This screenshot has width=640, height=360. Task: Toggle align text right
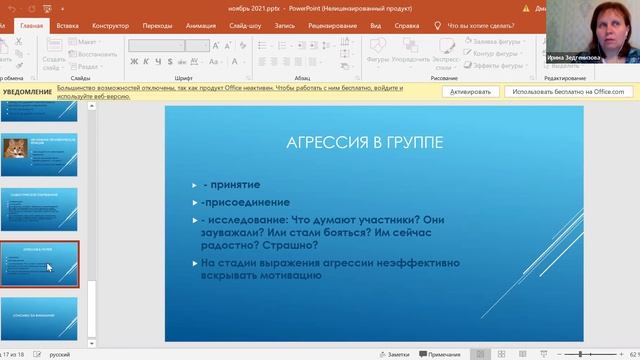[x=287, y=62]
